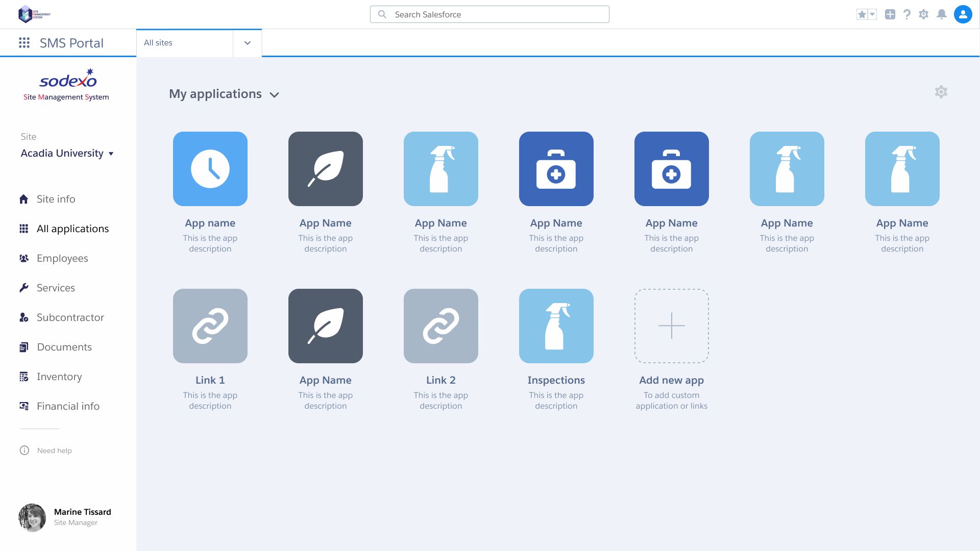Open the leaf app in second row
The image size is (980, 551).
pos(326,326)
